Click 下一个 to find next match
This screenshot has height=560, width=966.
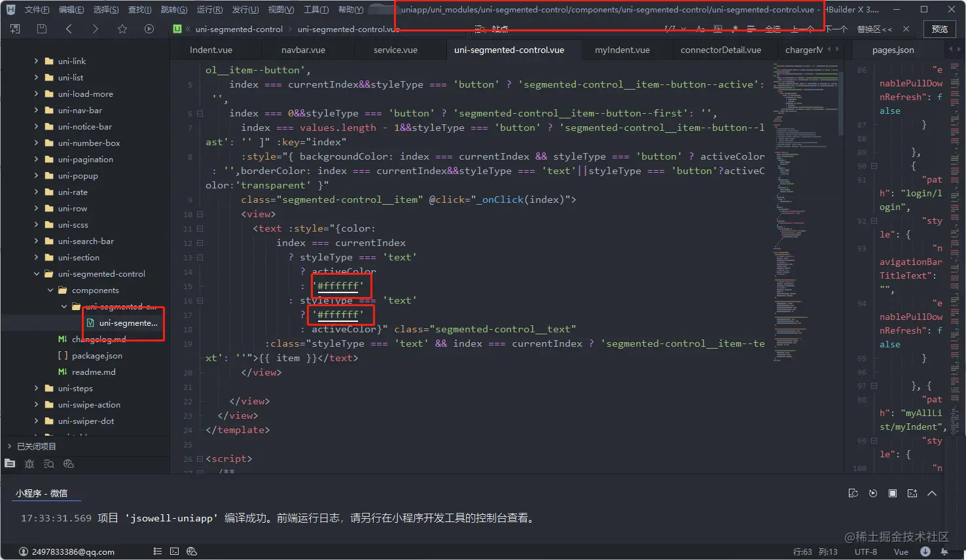point(836,29)
